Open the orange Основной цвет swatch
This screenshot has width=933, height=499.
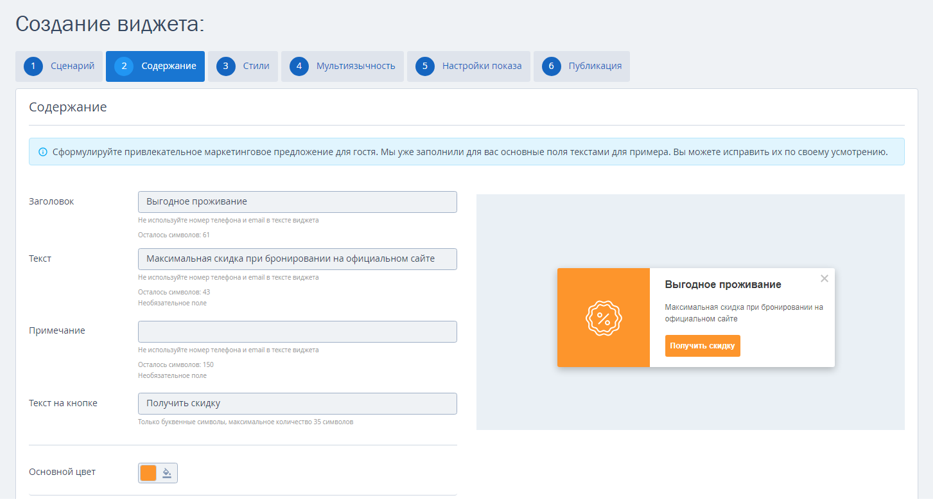click(148, 473)
